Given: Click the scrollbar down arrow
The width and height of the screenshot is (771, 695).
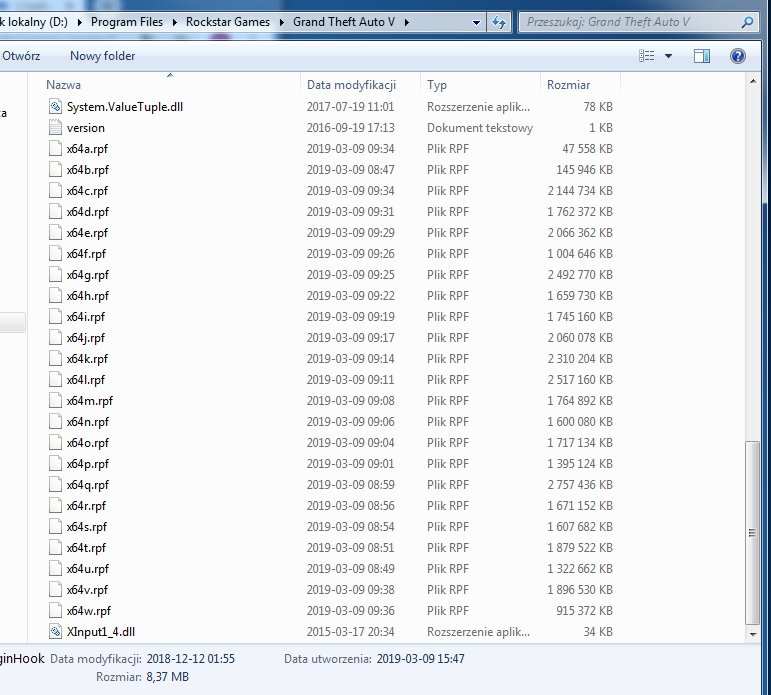Looking at the screenshot, I should [x=753, y=635].
